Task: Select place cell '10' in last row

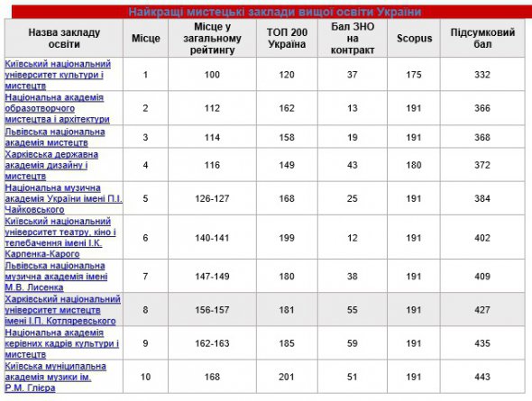Action: [145, 377]
